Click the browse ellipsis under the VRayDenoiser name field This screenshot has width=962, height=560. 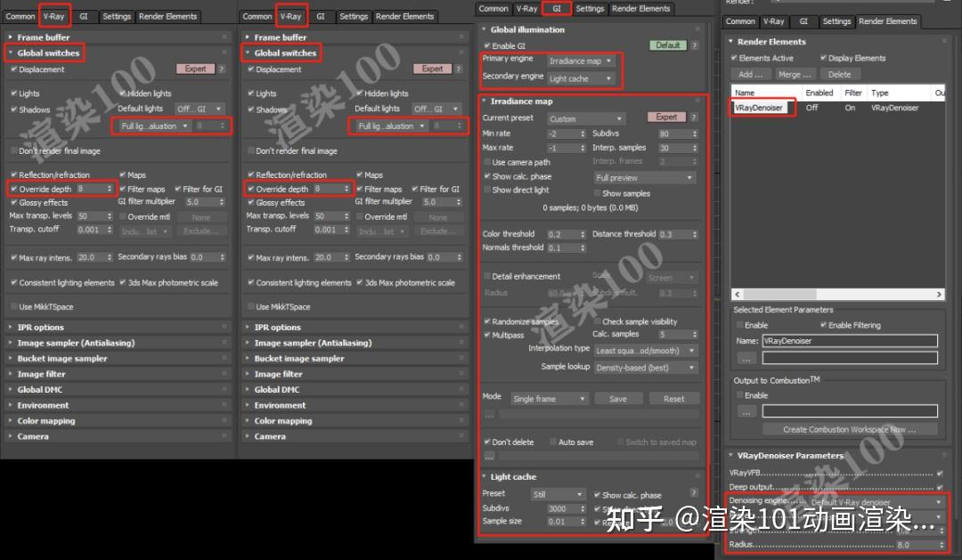tap(746, 359)
